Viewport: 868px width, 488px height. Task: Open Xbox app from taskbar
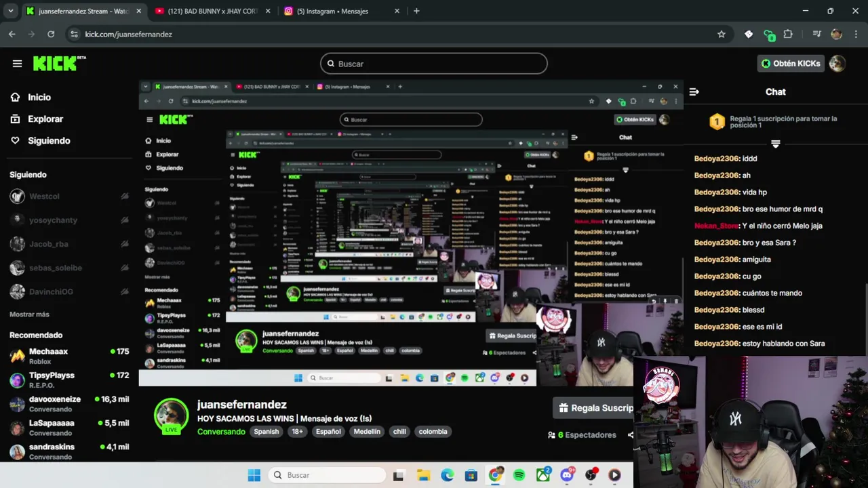tap(543, 475)
